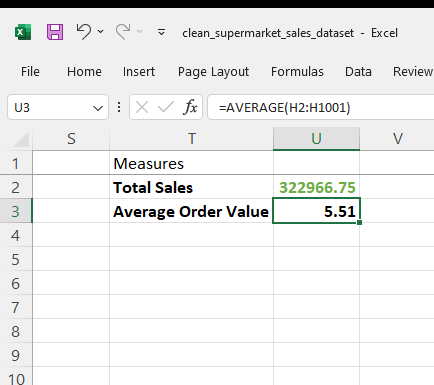The image size is (434, 385).
Task: Select the Average Order Value cell
Action: pos(191,211)
